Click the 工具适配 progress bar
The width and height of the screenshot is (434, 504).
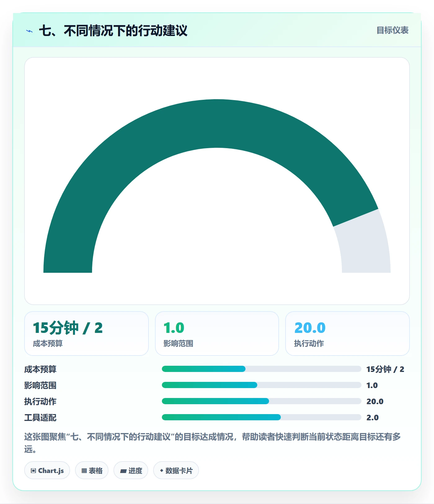coord(262,417)
